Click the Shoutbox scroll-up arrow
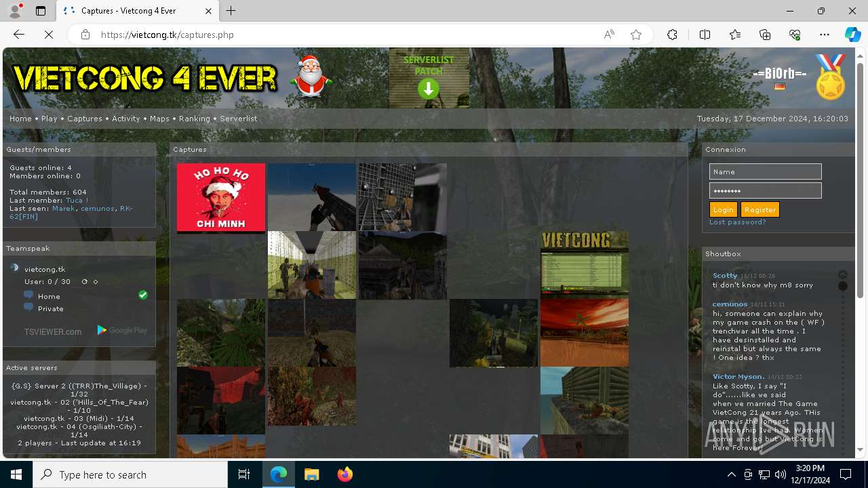The height and width of the screenshot is (488, 868). (843, 274)
